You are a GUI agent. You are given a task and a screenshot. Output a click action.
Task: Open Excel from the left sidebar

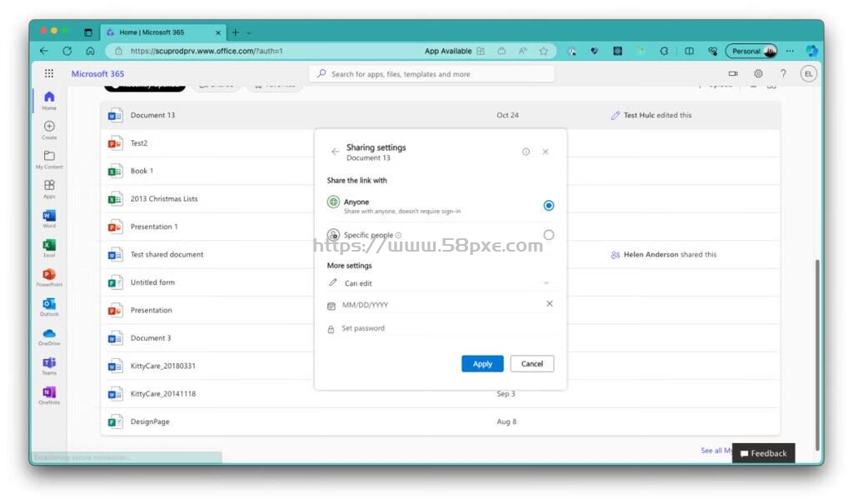[49, 248]
